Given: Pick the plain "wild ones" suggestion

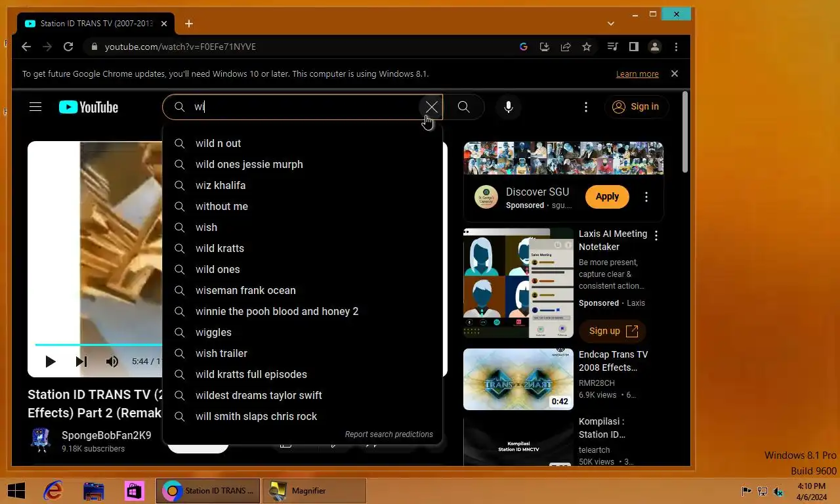Looking at the screenshot, I should (x=303, y=269).
